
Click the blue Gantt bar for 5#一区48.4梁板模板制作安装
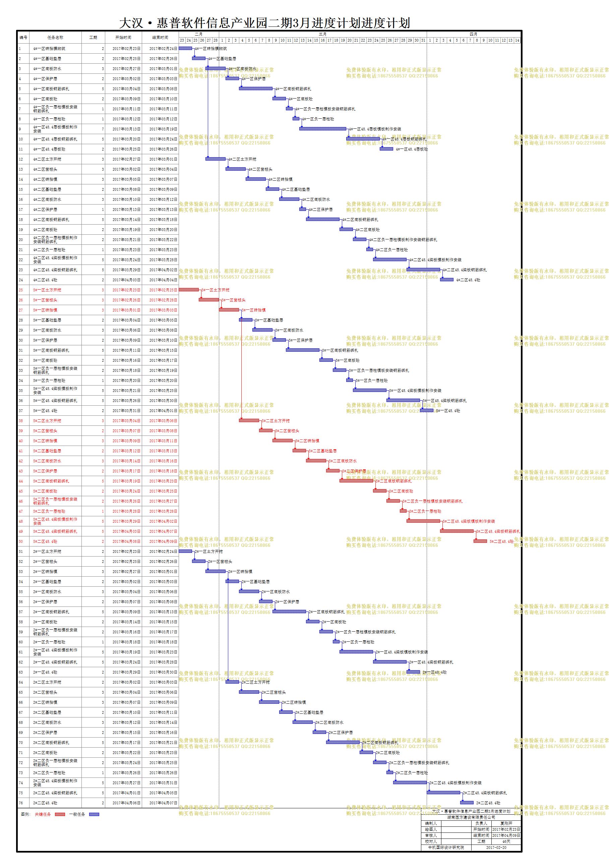[370, 390]
